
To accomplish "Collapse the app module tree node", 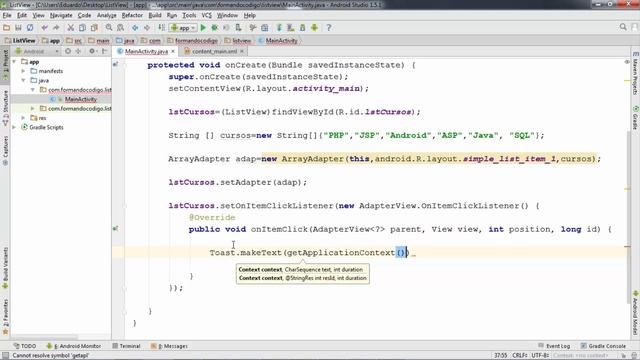I will click(x=15, y=62).
